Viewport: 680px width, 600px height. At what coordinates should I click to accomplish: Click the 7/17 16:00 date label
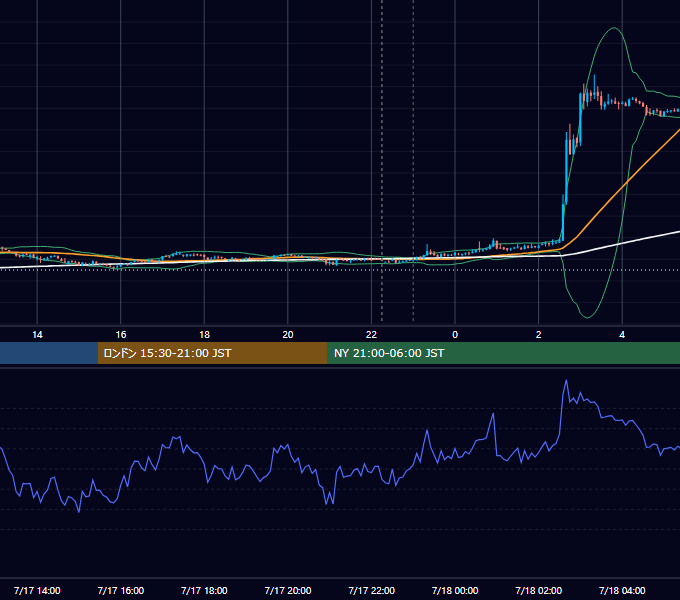[x=121, y=590]
